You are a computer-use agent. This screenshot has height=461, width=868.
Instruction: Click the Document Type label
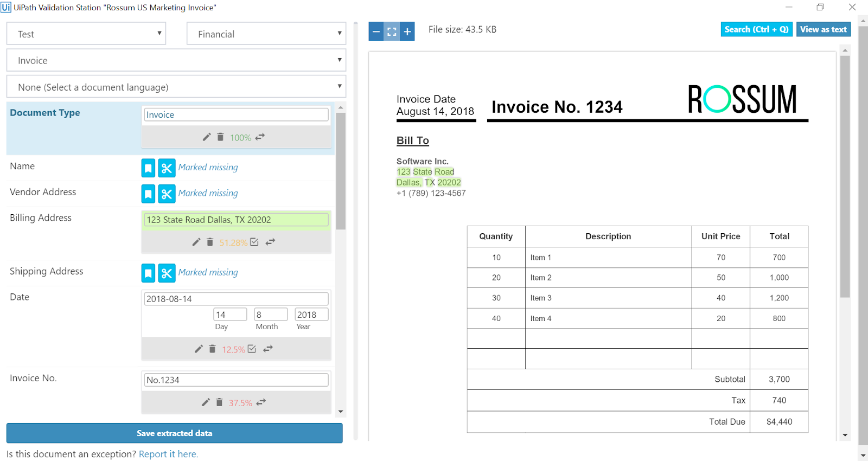45,113
